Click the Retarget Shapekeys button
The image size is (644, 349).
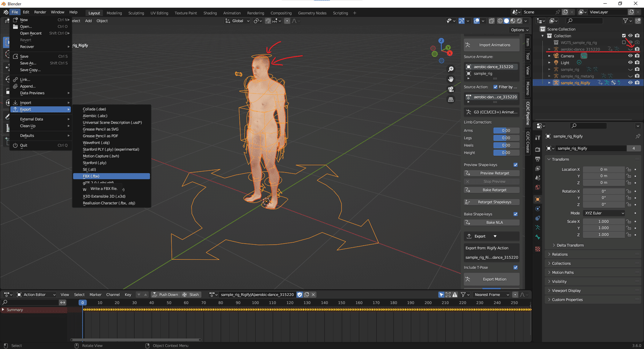tap(492, 202)
